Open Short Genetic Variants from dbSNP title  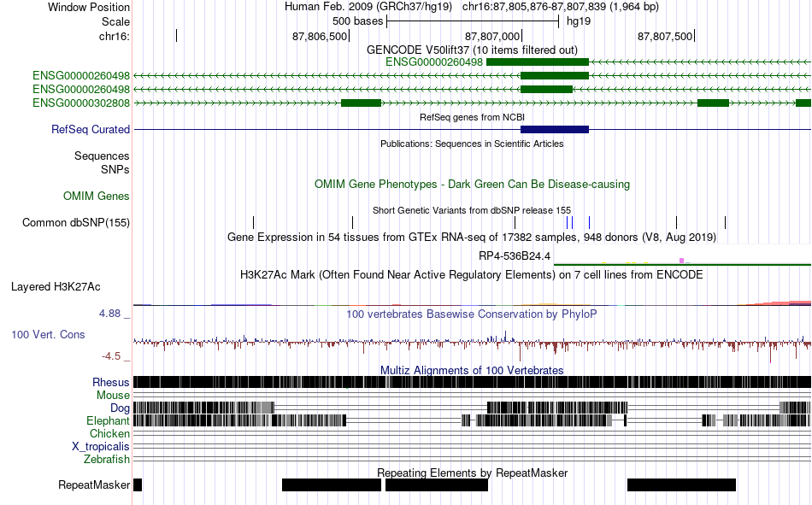point(472,210)
